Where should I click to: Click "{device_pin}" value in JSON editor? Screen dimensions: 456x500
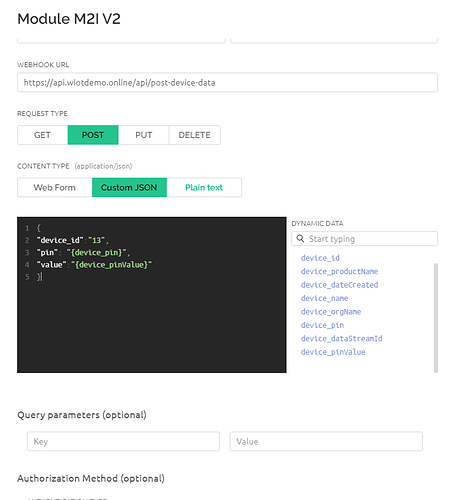[x=97, y=252]
